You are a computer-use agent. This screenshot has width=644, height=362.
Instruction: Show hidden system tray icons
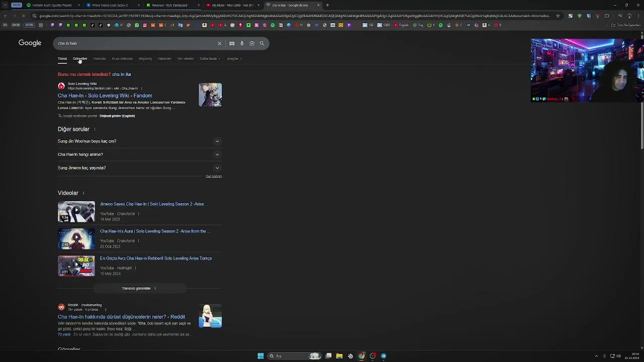click(x=596, y=356)
